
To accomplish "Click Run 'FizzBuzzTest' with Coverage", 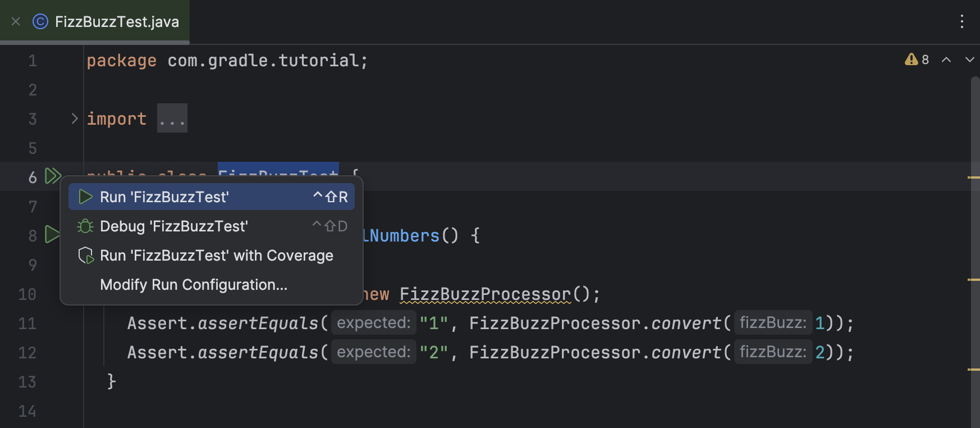I will point(216,255).
